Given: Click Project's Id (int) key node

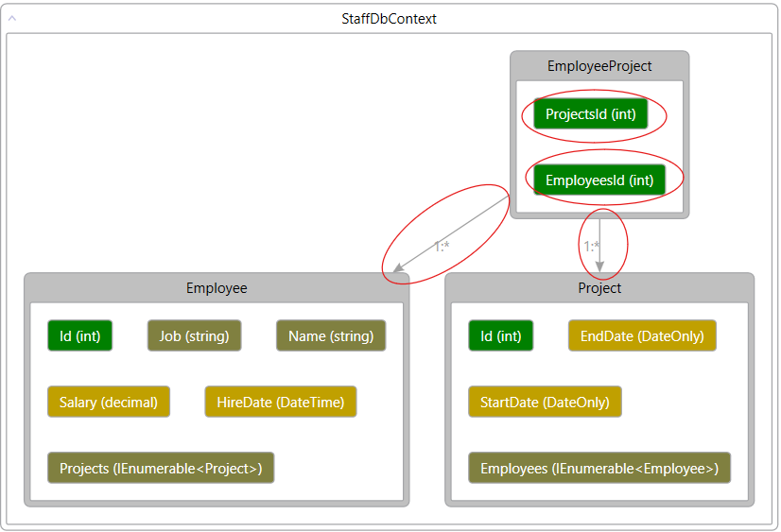Looking at the screenshot, I should 500,335.
